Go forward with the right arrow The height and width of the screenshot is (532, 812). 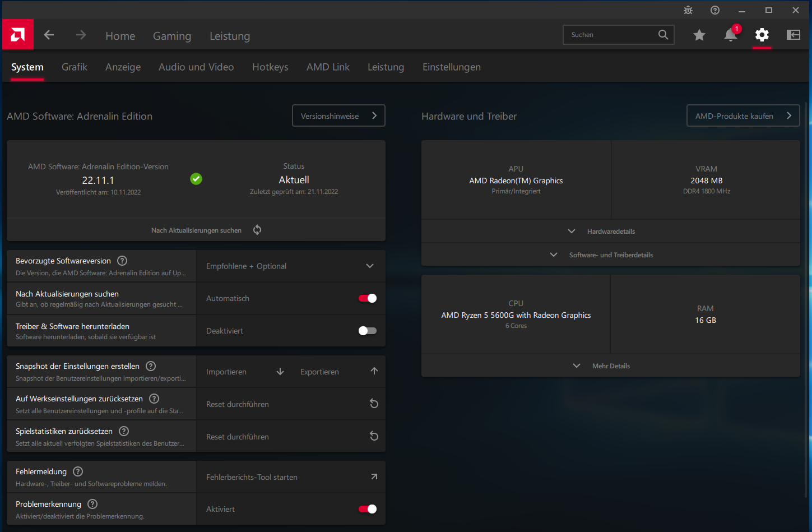[x=81, y=35]
